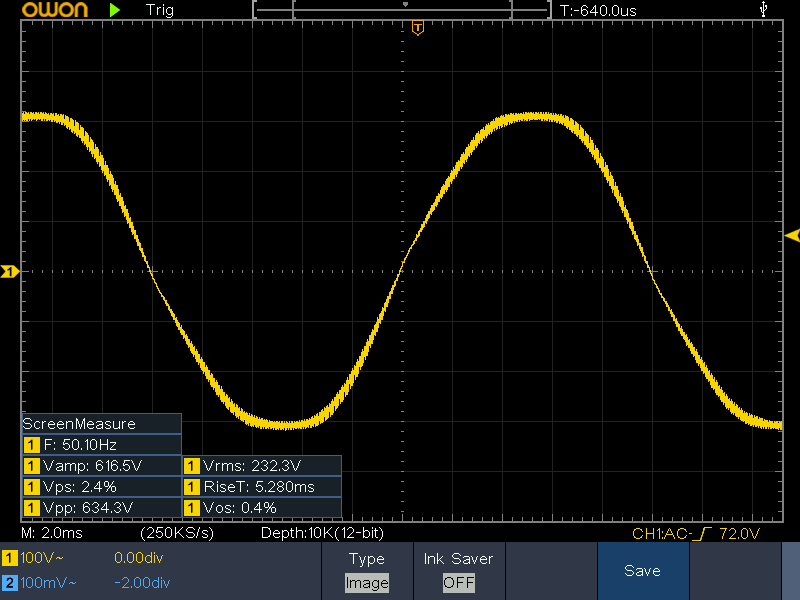The width and height of the screenshot is (800, 600).
Task: Click the F: 50.10Hz measurement
Action: [x=102, y=444]
